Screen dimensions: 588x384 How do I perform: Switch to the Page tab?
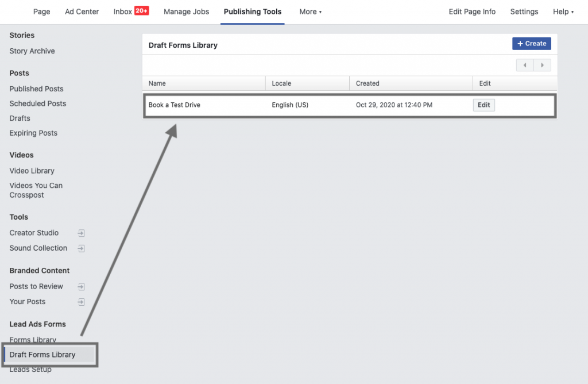coord(41,11)
